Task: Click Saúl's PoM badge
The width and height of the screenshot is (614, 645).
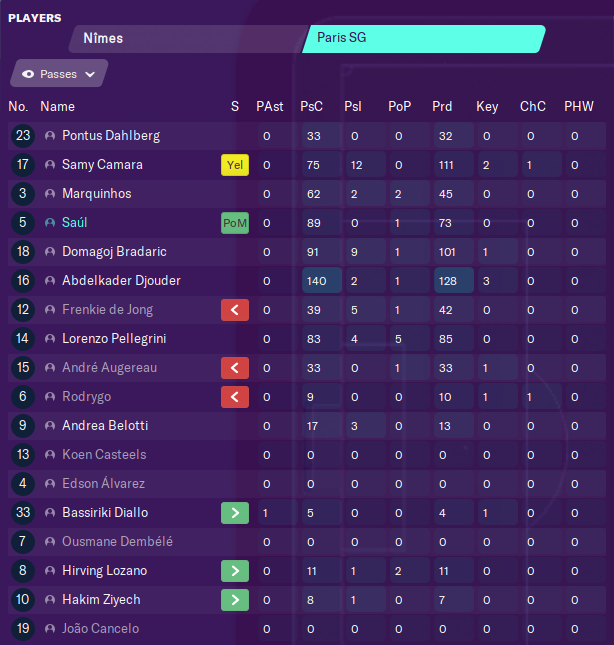Action: (235, 223)
